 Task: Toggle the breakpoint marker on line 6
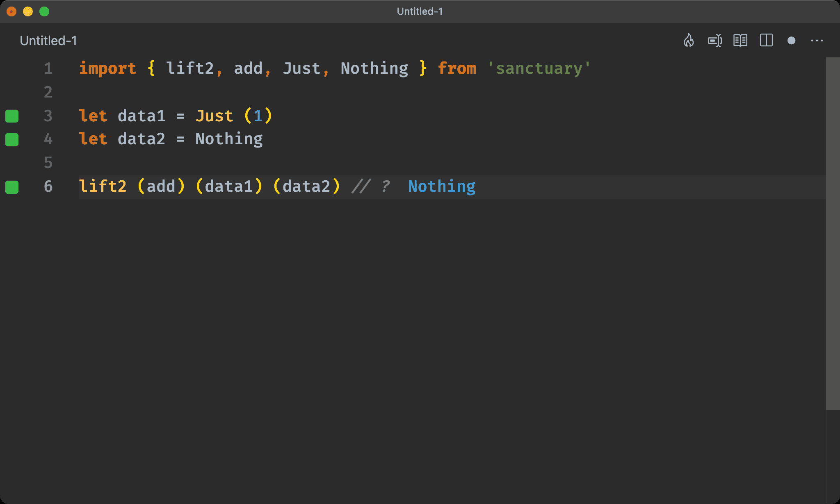point(13,186)
